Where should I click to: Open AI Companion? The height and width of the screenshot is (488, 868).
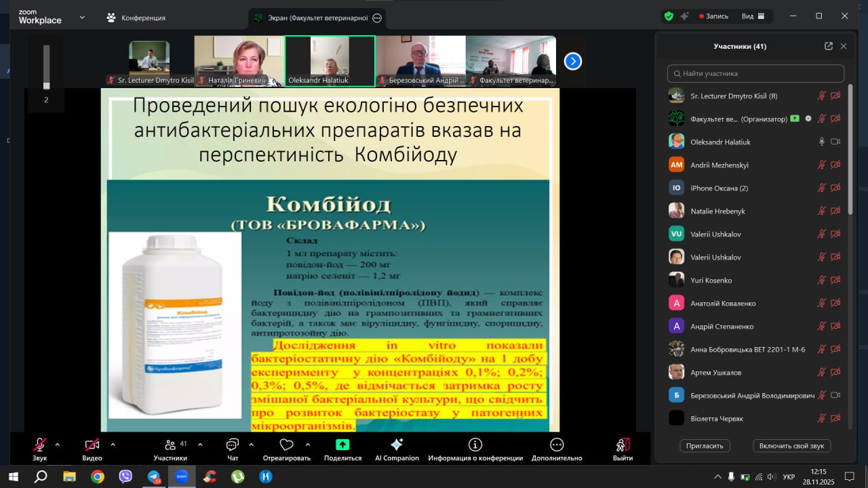[x=397, y=445]
